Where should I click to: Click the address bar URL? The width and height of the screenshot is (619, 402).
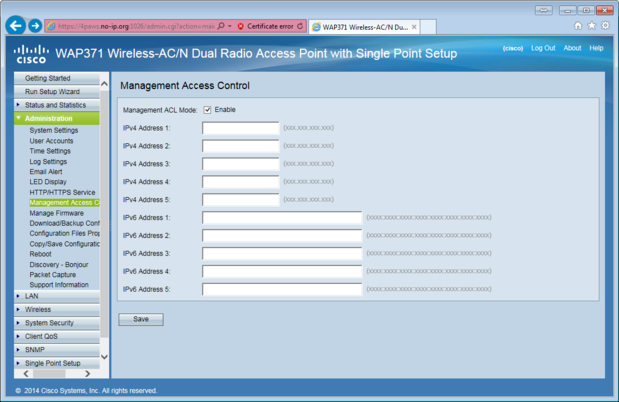pos(136,26)
